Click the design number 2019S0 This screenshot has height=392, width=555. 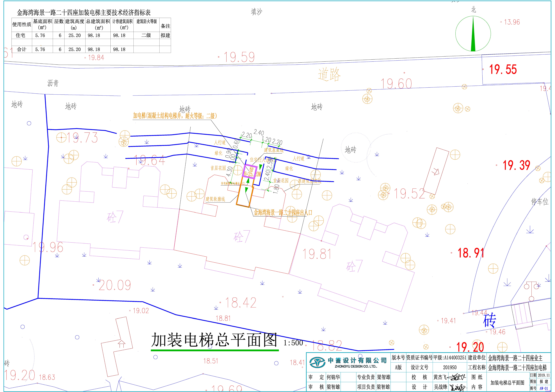(450, 368)
